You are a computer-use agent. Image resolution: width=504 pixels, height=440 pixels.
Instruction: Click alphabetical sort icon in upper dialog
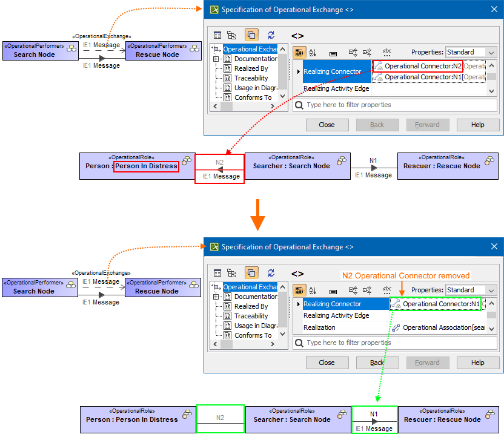point(313,53)
